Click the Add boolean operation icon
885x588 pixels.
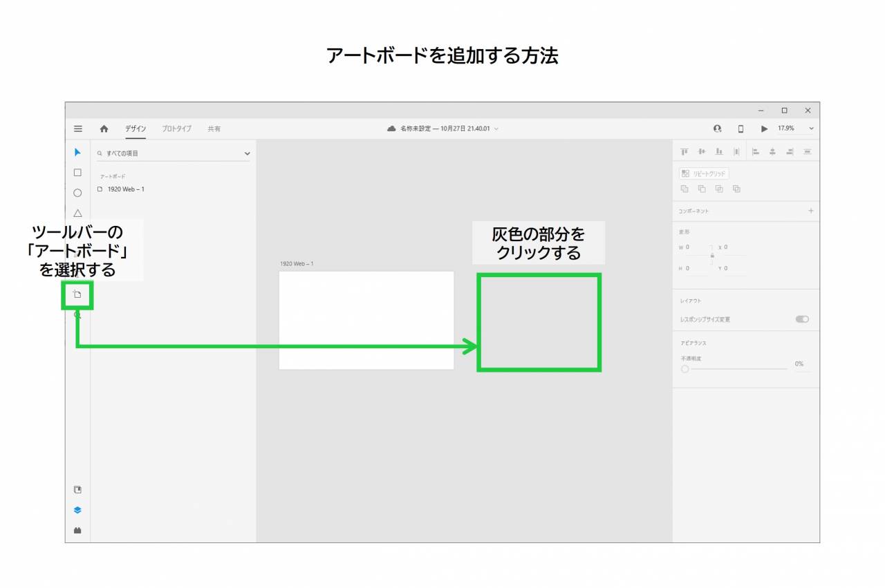pyautogui.click(x=684, y=189)
